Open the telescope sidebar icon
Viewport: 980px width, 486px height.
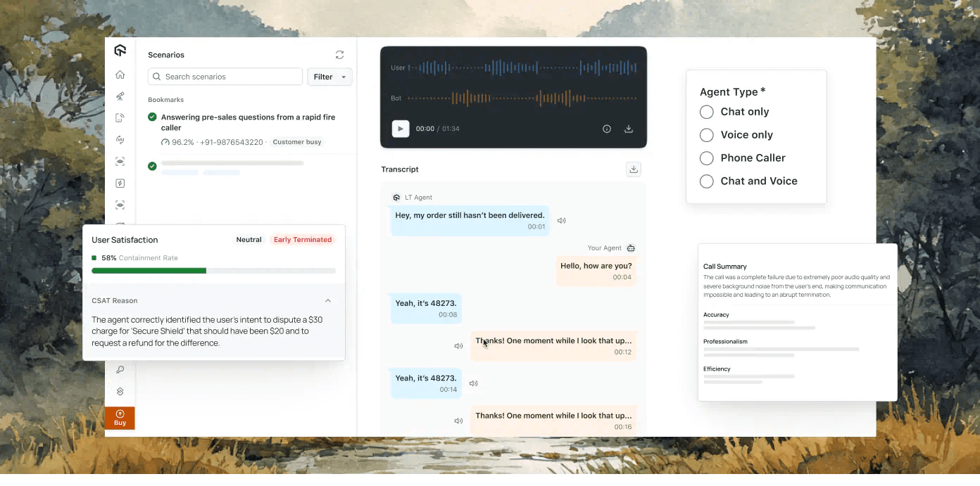point(120,96)
